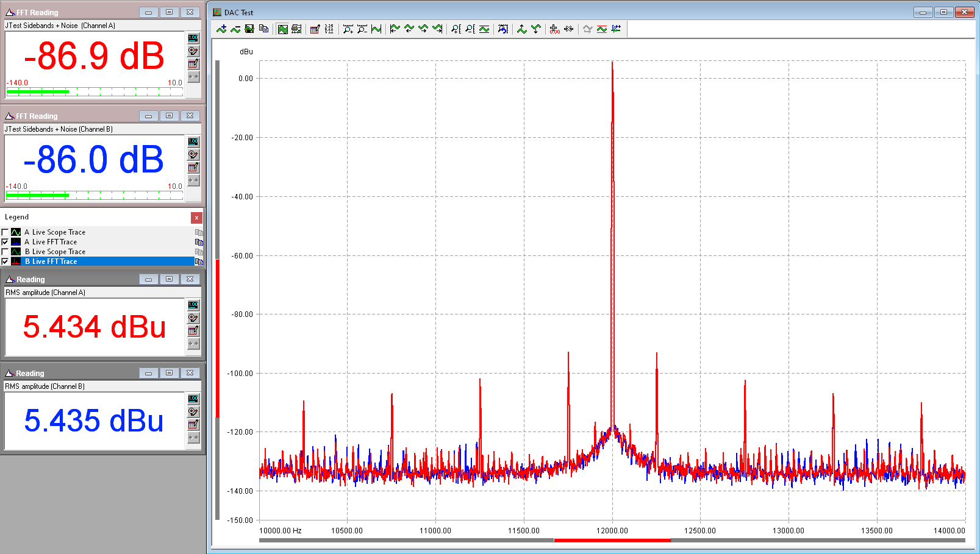Click the red horizontal scrollbar thumb under graph

tap(612, 540)
